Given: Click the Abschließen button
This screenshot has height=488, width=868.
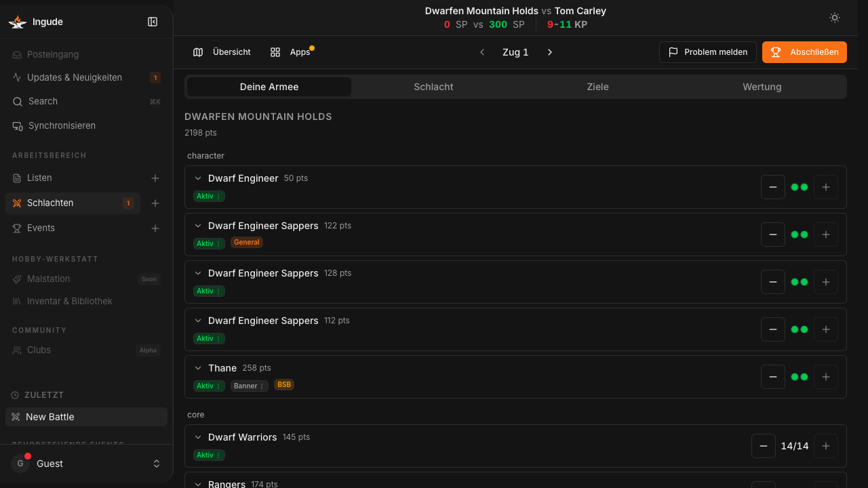Looking at the screenshot, I should tap(804, 52).
